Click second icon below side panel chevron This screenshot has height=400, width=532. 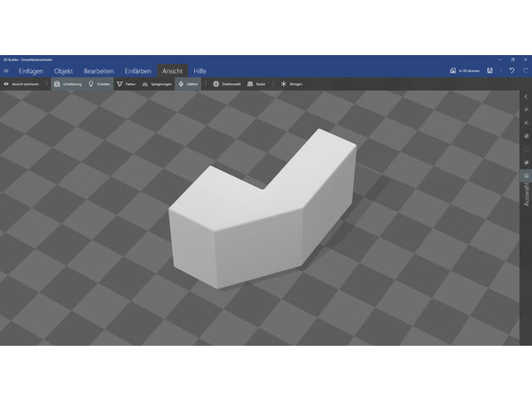tap(526, 123)
